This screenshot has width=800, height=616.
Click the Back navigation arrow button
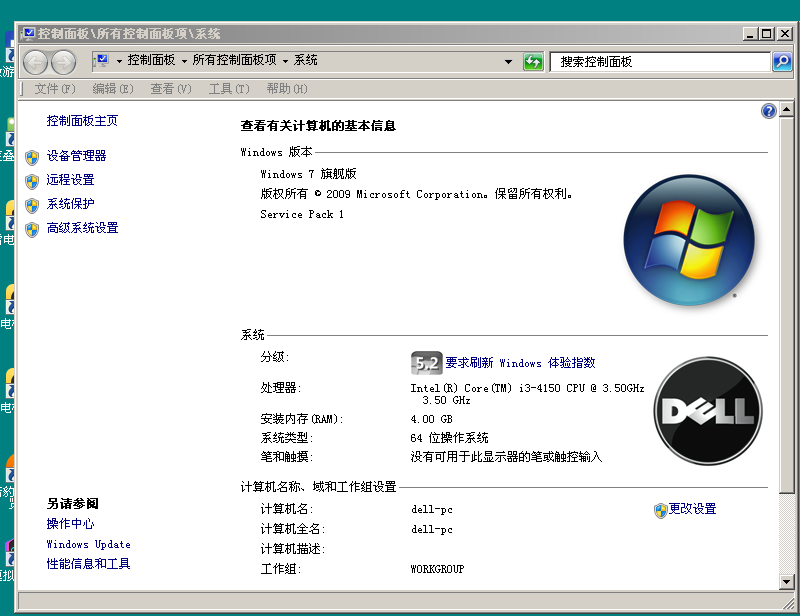[x=35, y=62]
